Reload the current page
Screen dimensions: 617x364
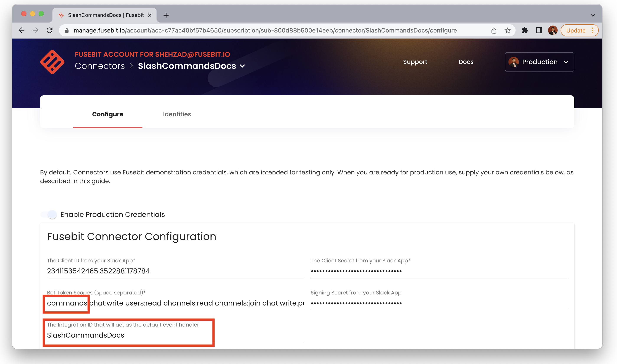pyautogui.click(x=50, y=30)
